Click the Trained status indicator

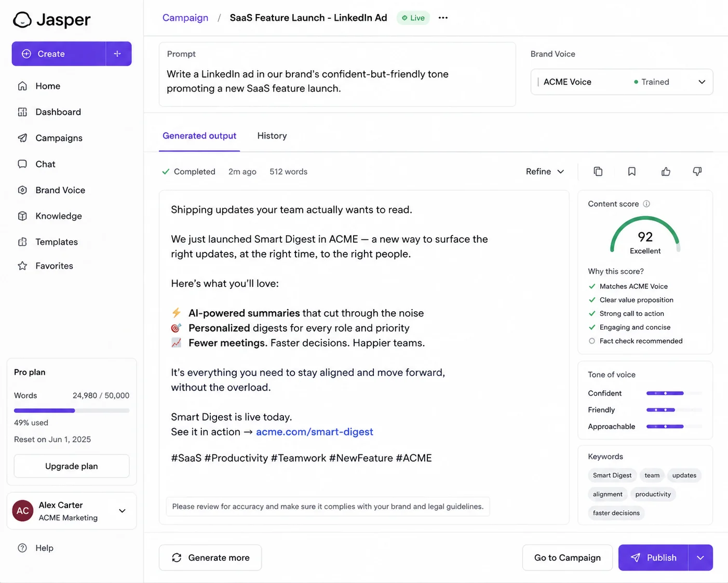coord(652,82)
